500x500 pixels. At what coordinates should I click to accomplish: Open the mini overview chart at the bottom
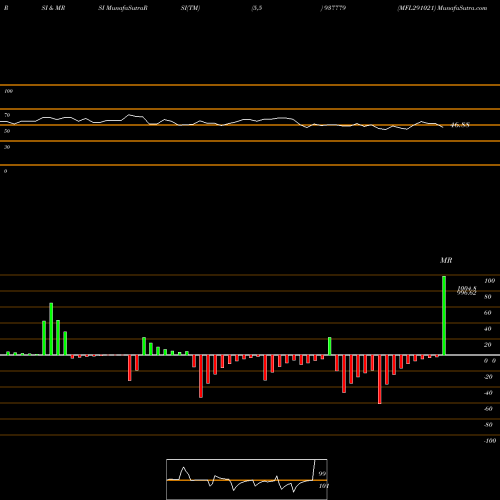(x=247, y=479)
